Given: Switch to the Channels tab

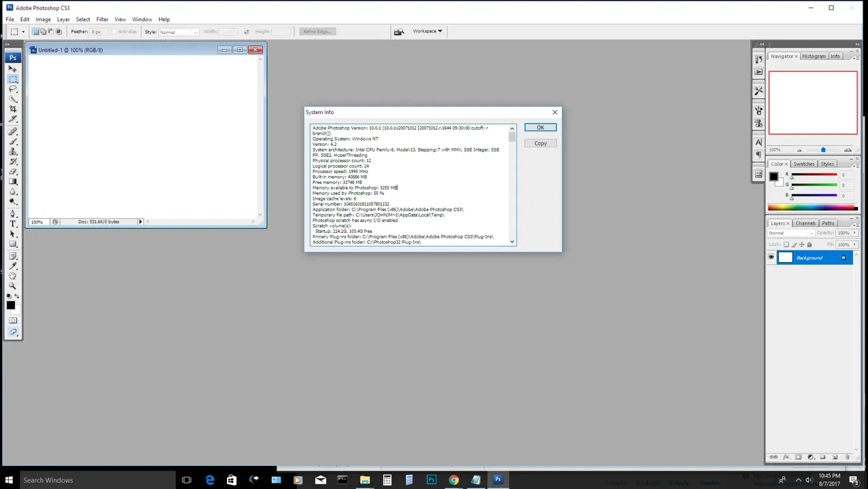Looking at the screenshot, I should (805, 223).
